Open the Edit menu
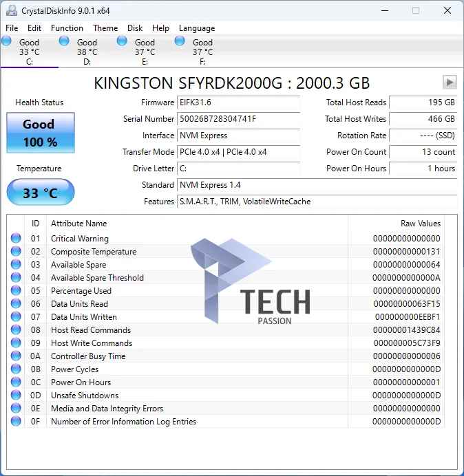Viewport: 464px width, 476px height. [34, 28]
